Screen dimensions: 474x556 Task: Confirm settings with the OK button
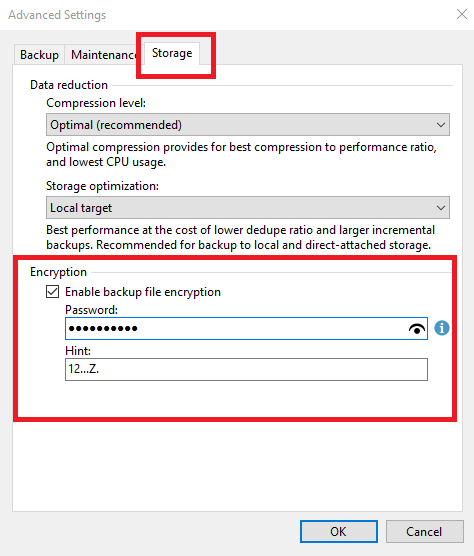pos(339,531)
